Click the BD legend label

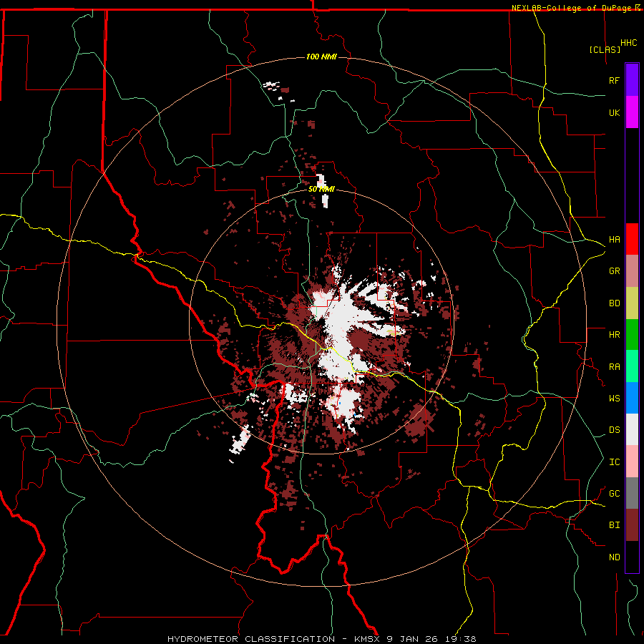pyautogui.click(x=614, y=303)
